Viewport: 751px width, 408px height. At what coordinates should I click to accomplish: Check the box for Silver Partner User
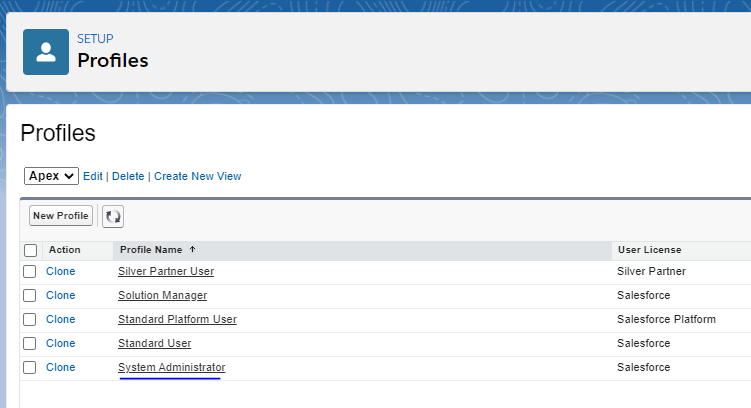pos(30,271)
